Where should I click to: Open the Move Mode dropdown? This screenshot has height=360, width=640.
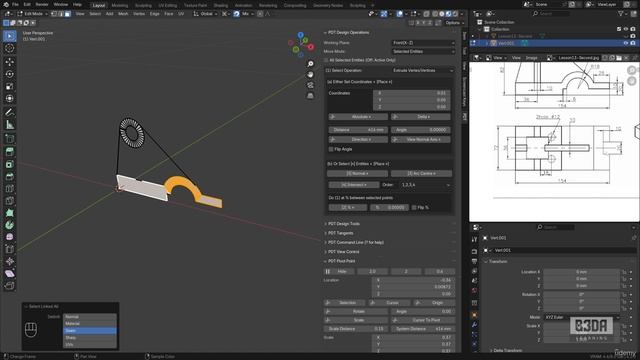(423, 51)
